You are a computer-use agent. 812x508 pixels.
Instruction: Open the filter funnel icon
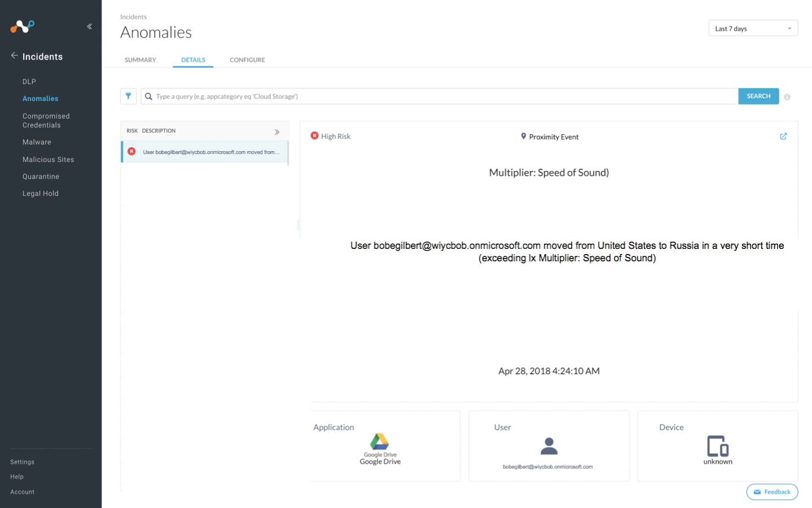[128, 97]
